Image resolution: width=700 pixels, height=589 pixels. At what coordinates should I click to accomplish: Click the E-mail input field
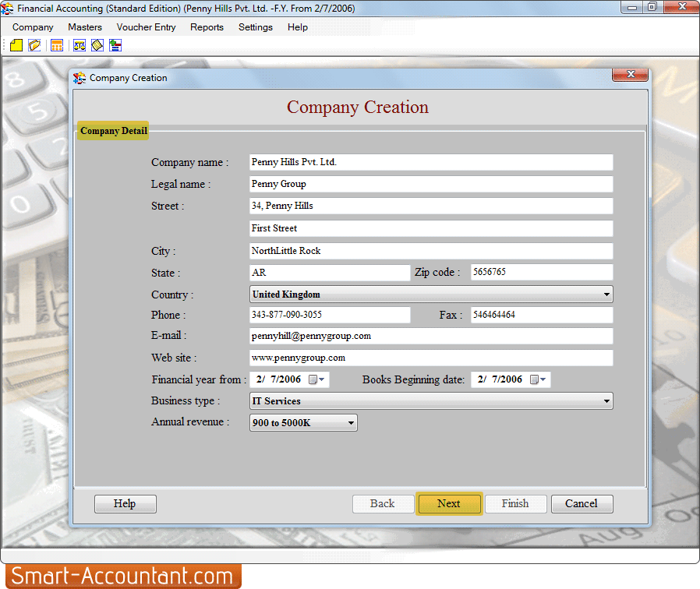[x=431, y=336]
